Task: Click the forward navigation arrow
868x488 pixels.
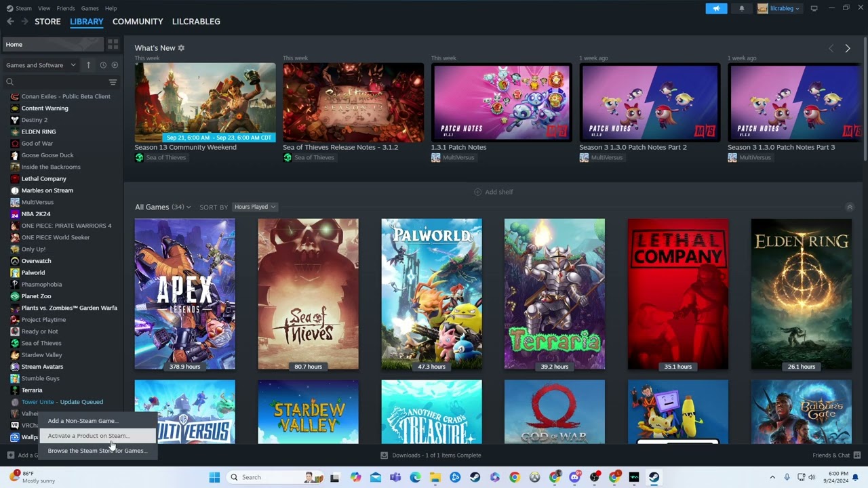Action: click(x=24, y=22)
